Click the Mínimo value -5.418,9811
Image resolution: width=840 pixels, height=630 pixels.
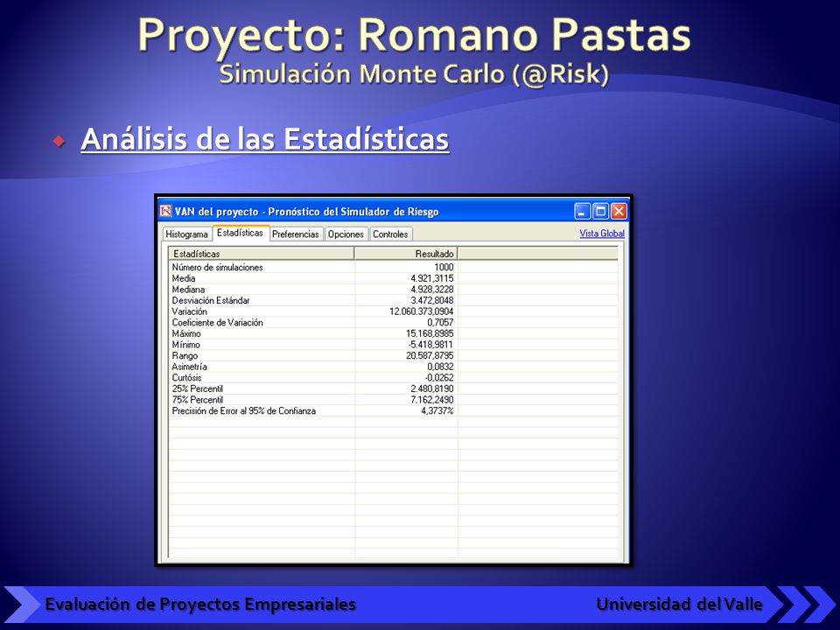(x=430, y=345)
